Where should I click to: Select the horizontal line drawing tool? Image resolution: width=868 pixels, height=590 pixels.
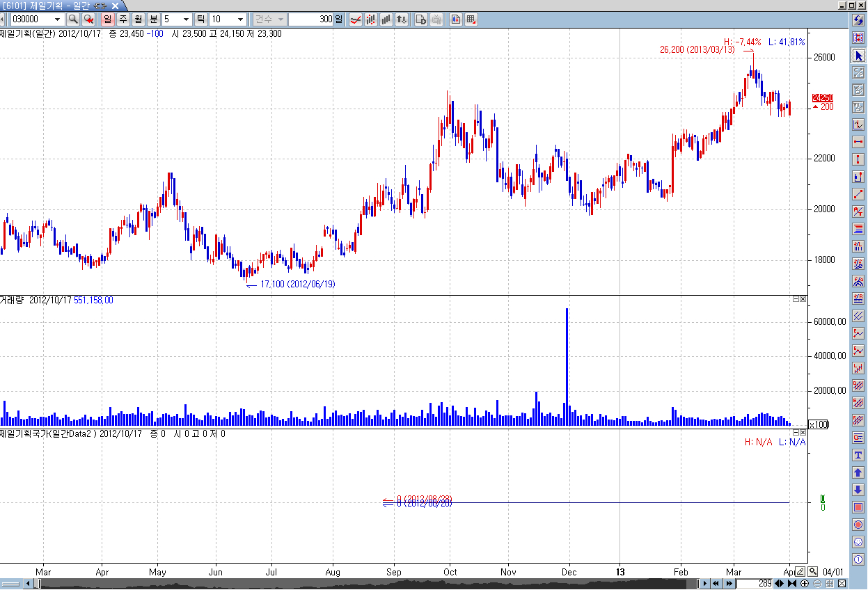tap(858, 142)
